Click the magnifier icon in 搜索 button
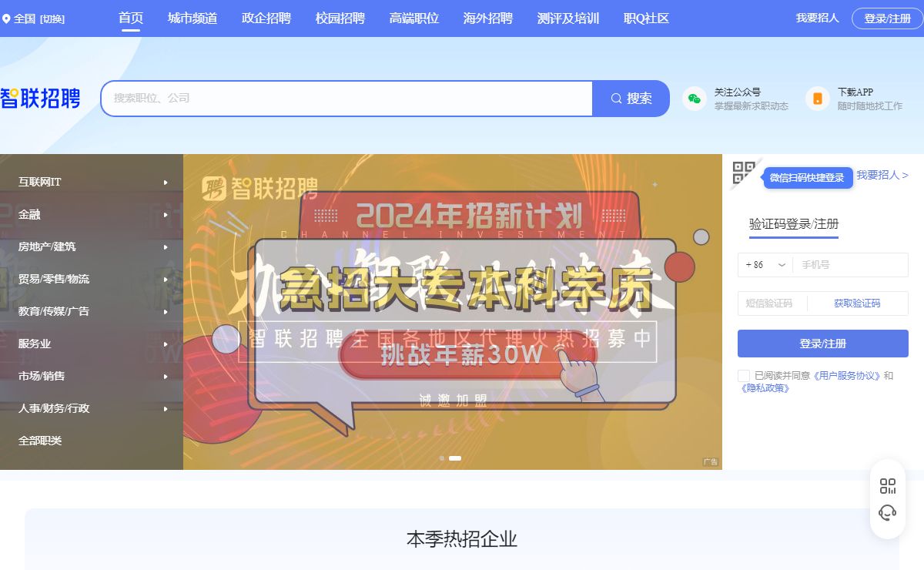This screenshot has width=924, height=570. [x=616, y=99]
